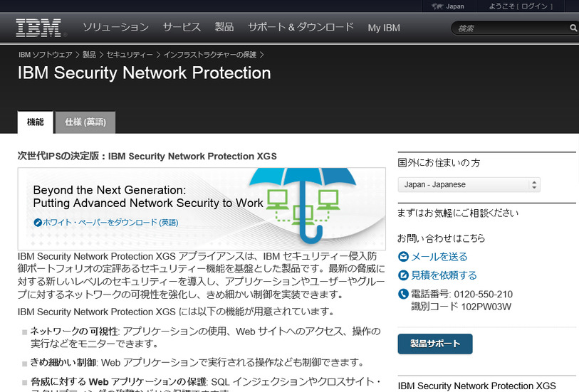Open the サービス navigation menu

click(182, 28)
